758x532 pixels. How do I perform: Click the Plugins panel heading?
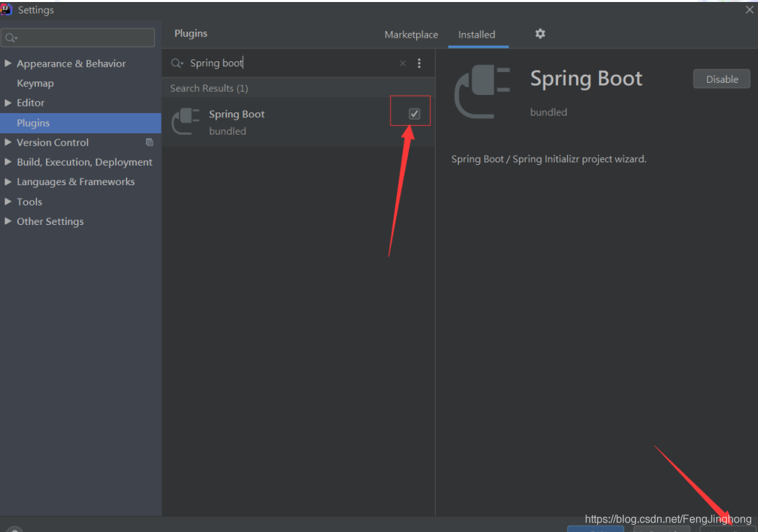191,34
